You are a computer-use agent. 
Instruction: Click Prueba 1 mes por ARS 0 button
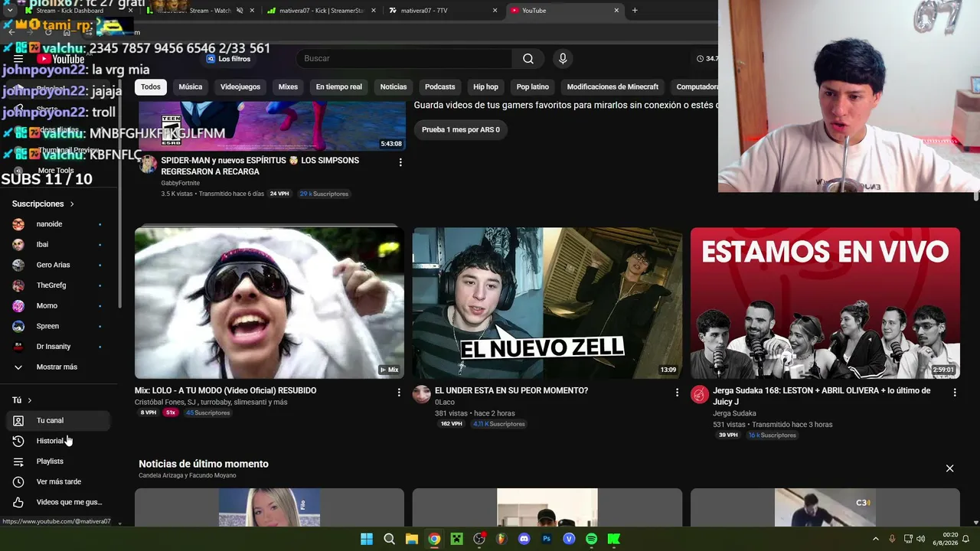tap(461, 130)
